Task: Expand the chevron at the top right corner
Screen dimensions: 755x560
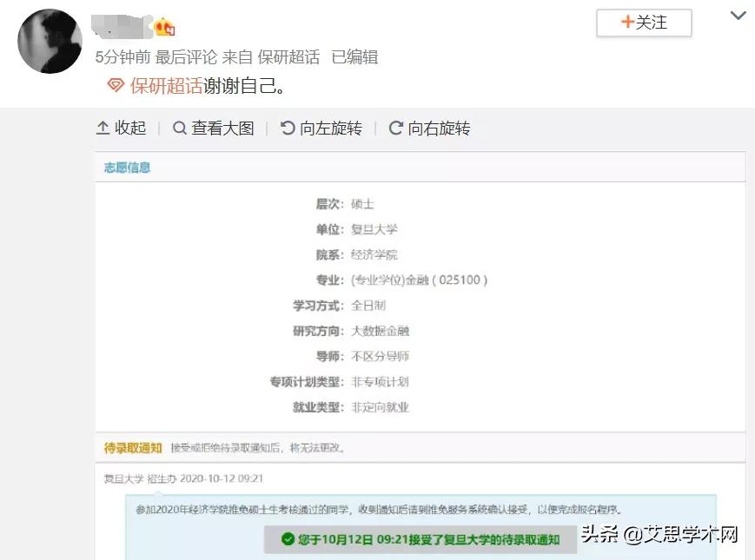Action: point(738,16)
